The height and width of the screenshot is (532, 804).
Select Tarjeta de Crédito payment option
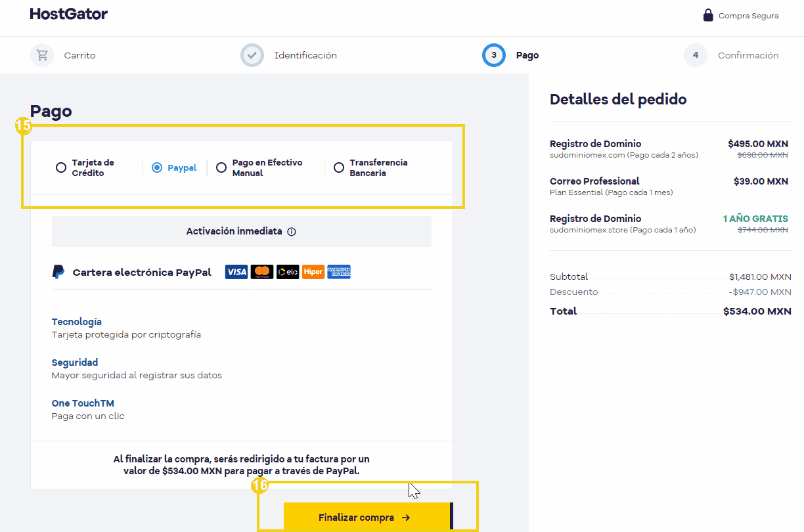pyautogui.click(x=61, y=167)
